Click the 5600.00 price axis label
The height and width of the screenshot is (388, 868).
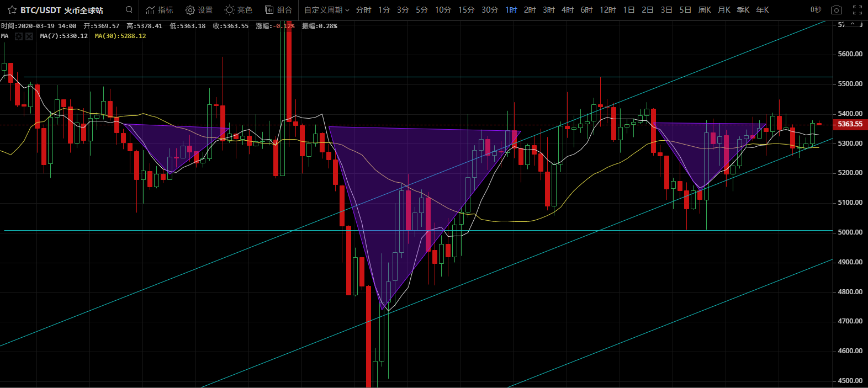pyautogui.click(x=850, y=54)
